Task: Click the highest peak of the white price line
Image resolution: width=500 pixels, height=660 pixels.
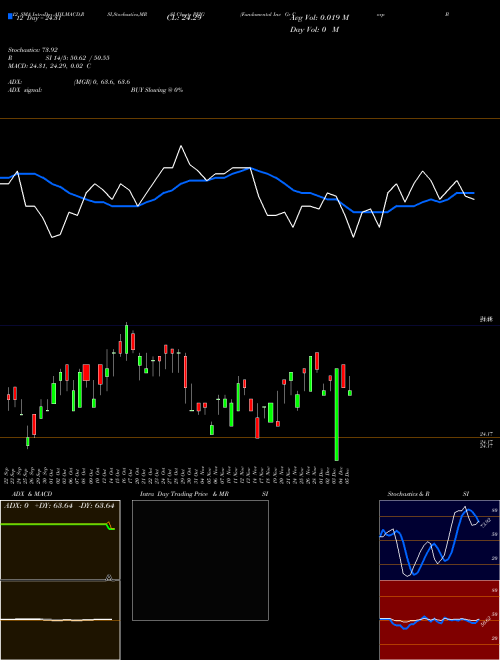Action: (x=181, y=146)
